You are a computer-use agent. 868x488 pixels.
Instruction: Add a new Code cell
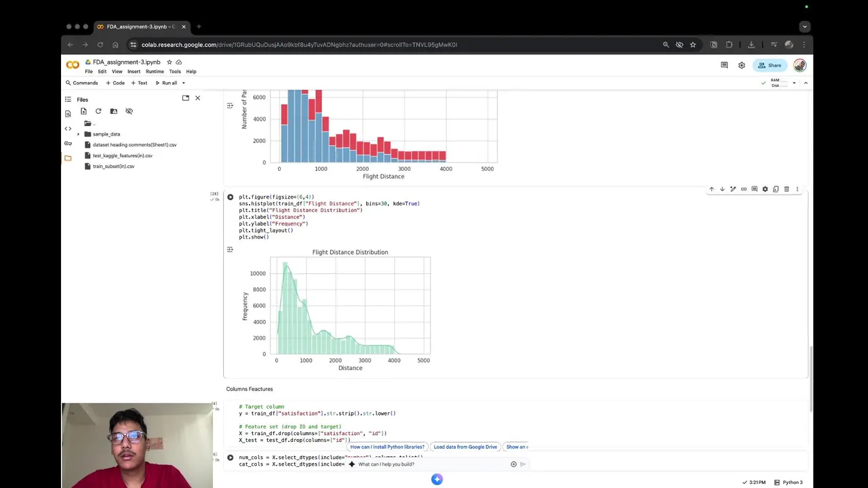point(115,83)
